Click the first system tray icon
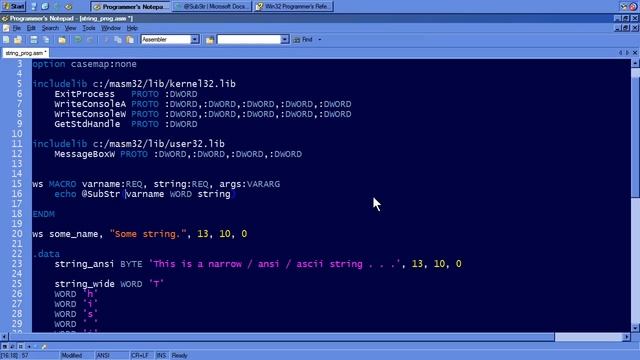Viewport: 640px width, 360px height. pos(623,7)
